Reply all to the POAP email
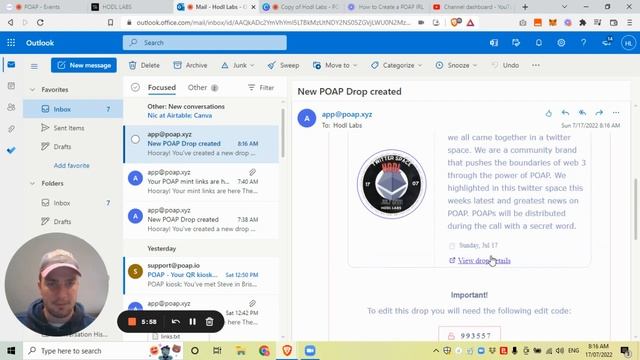 [582, 113]
